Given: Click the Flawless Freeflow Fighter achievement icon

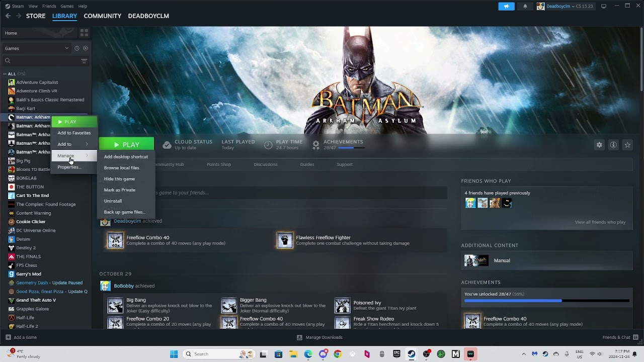Looking at the screenshot, I should pyautogui.click(x=285, y=240).
